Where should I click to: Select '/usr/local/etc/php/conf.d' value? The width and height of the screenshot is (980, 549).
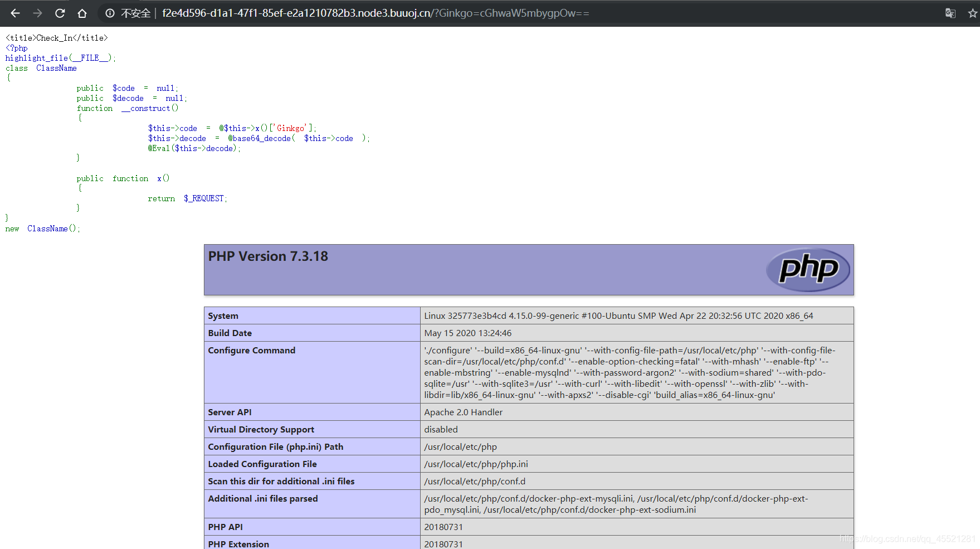click(x=475, y=482)
